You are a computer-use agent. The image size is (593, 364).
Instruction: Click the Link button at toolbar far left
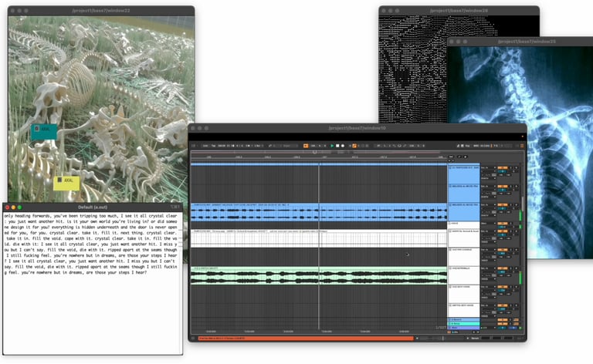point(205,145)
